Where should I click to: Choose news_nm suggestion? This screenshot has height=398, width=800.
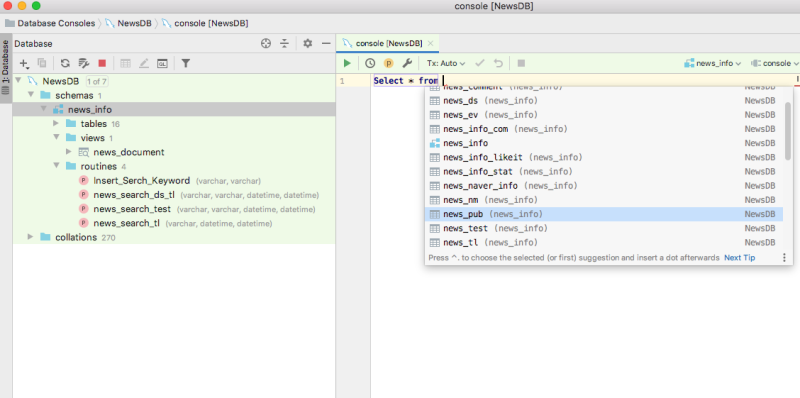coord(604,200)
